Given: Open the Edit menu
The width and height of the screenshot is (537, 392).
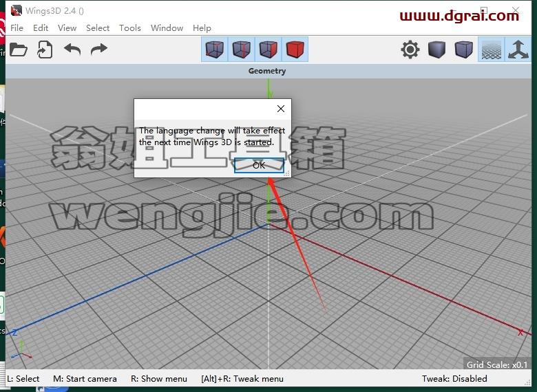Looking at the screenshot, I should (x=41, y=28).
